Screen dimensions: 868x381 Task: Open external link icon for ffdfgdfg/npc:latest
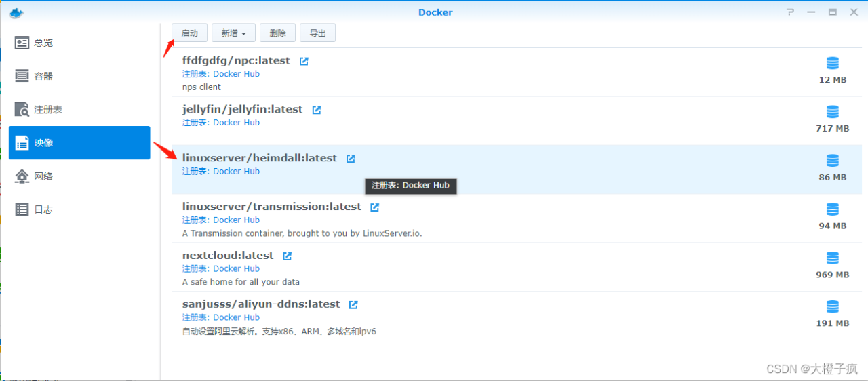coord(304,61)
